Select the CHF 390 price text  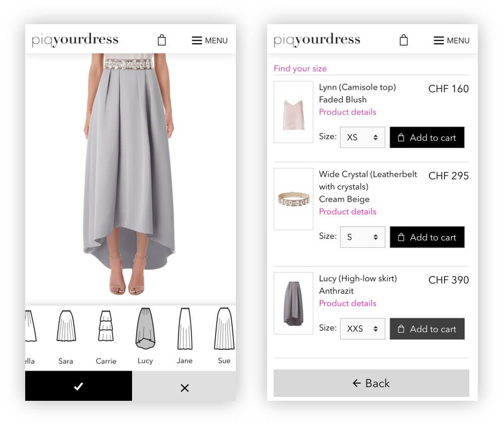(449, 280)
